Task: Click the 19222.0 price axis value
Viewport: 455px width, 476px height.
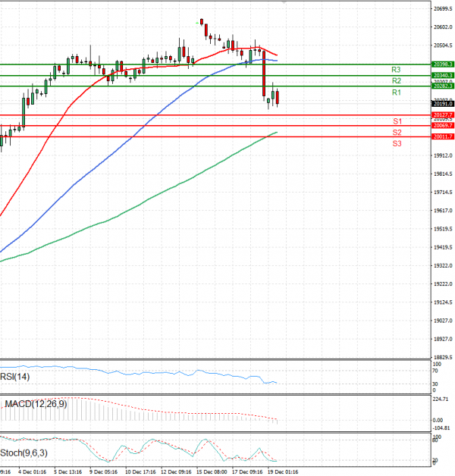Action: (x=443, y=283)
